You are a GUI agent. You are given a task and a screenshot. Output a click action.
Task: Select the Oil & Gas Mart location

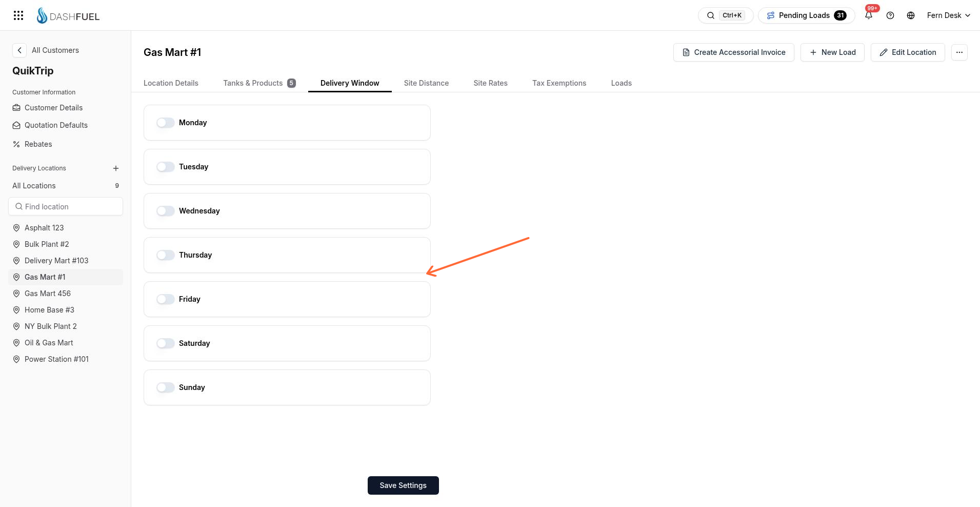point(66,343)
